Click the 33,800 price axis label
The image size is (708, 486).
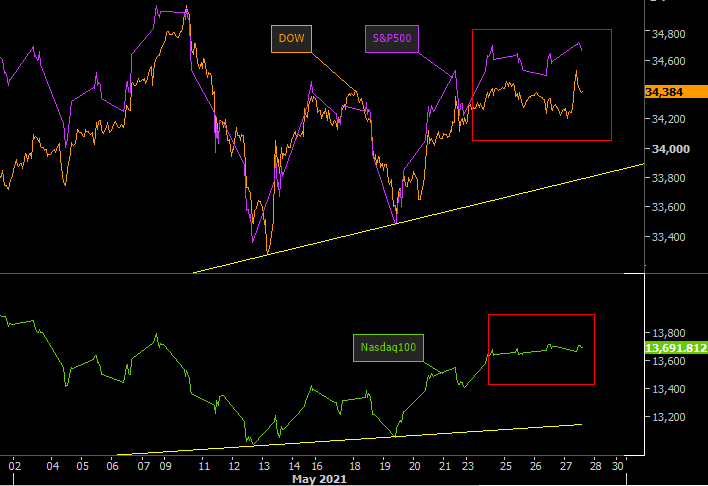[x=668, y=178]
